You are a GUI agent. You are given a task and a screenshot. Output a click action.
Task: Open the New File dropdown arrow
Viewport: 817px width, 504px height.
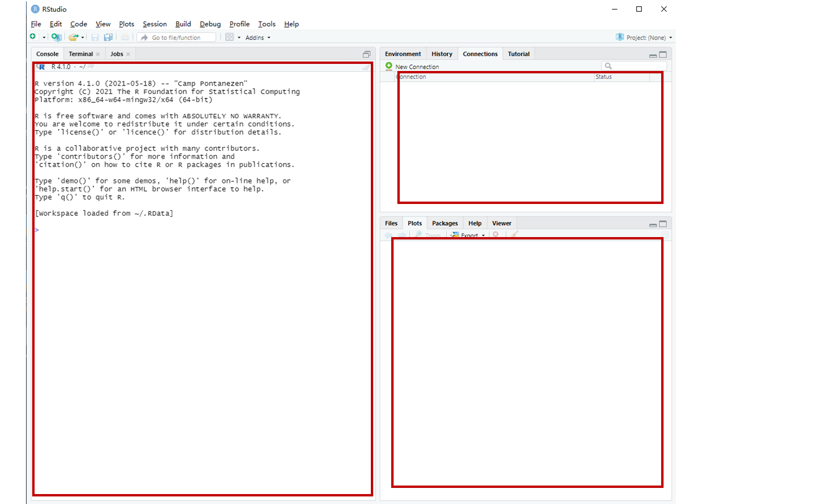(x=44, y=37)
